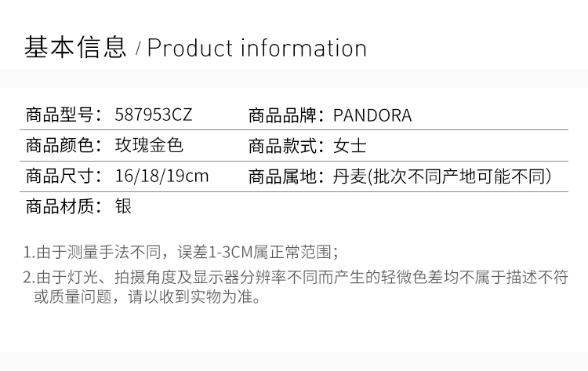Select the 商品尺寸 label

coord(64,176)
